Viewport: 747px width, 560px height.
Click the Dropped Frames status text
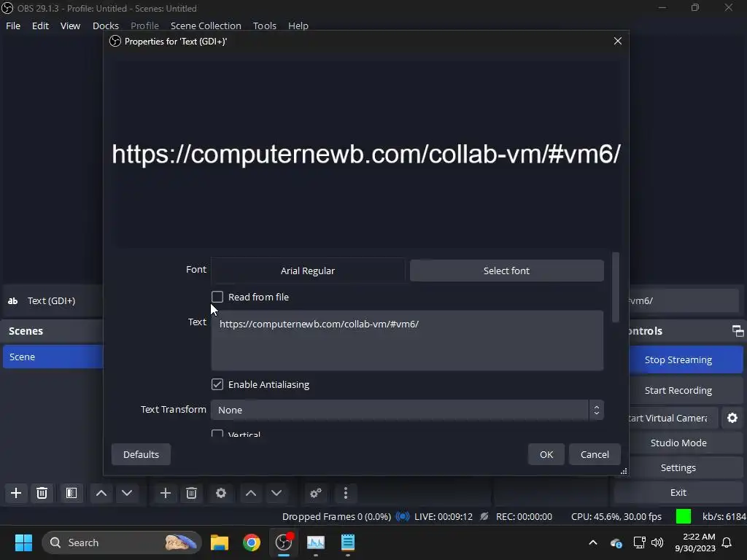336,517
